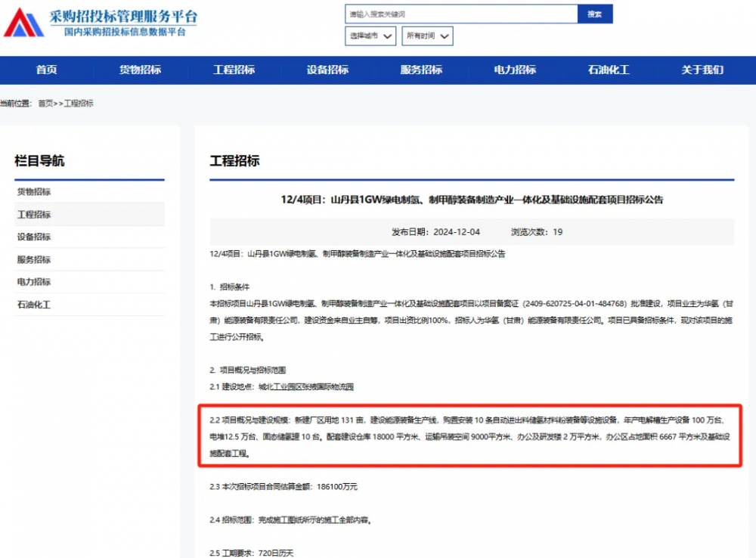Click the 1. 招标条件 section heading

[x=230, y=287]
